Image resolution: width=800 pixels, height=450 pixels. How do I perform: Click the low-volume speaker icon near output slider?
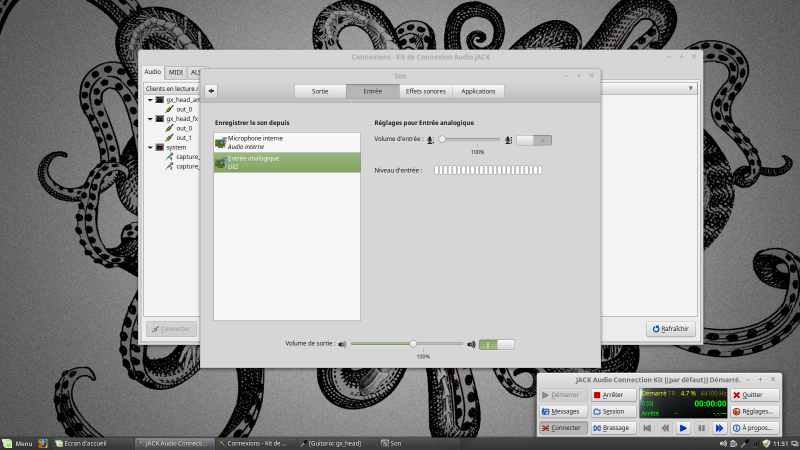[x=342, y=344]
